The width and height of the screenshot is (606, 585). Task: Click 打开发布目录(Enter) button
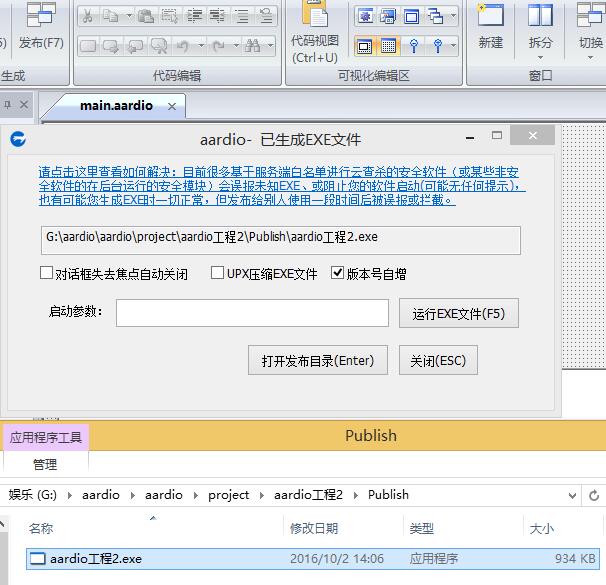click(x=318, y=360)
